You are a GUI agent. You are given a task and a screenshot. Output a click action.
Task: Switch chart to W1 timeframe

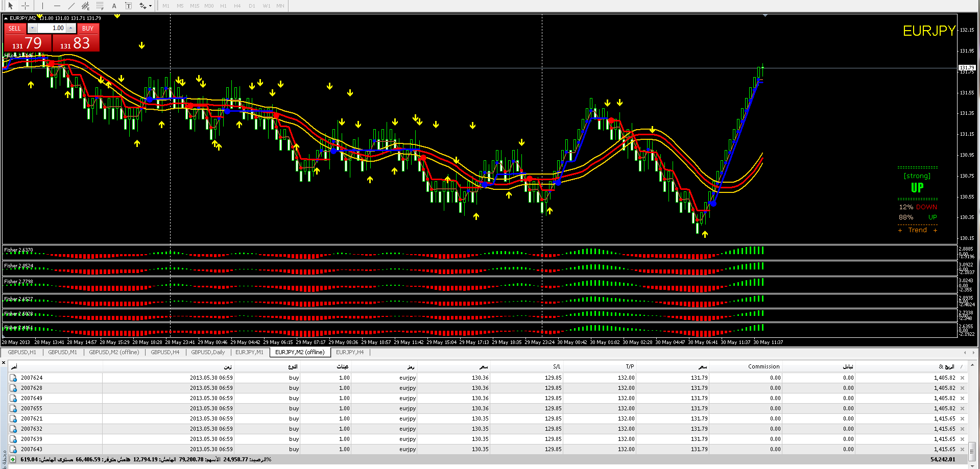(266, 6)
